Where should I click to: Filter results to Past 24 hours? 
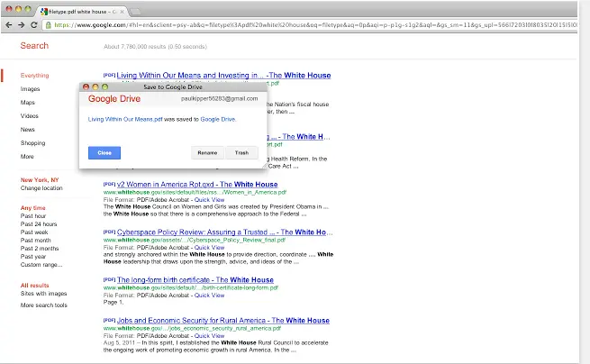39,224
